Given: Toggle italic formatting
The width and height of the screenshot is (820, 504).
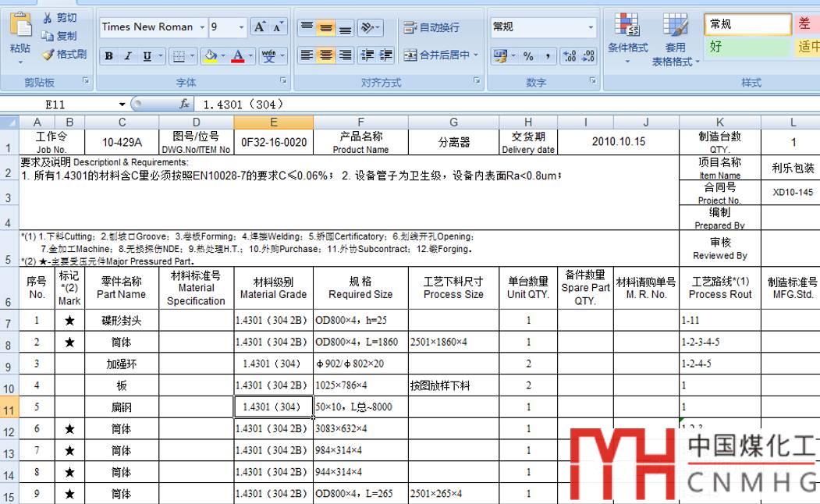Looking at the screenshot, I should 128,55.
